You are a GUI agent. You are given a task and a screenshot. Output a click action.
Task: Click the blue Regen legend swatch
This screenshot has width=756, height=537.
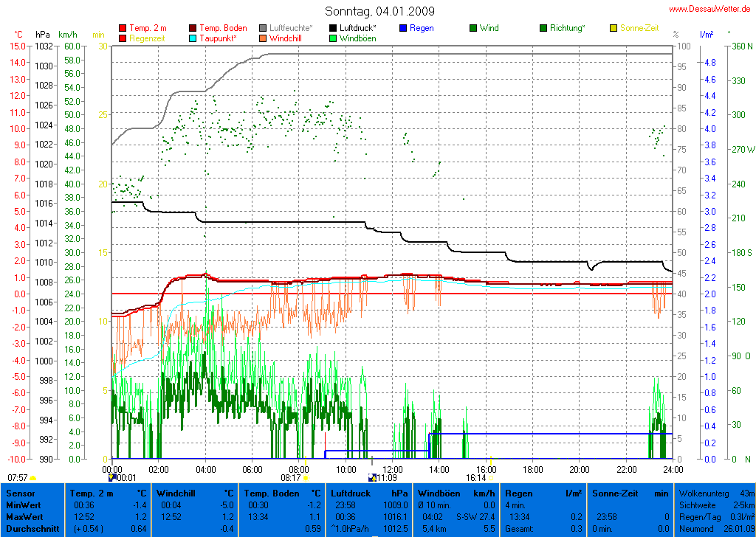pyautogui.click(x=403, y=29)
